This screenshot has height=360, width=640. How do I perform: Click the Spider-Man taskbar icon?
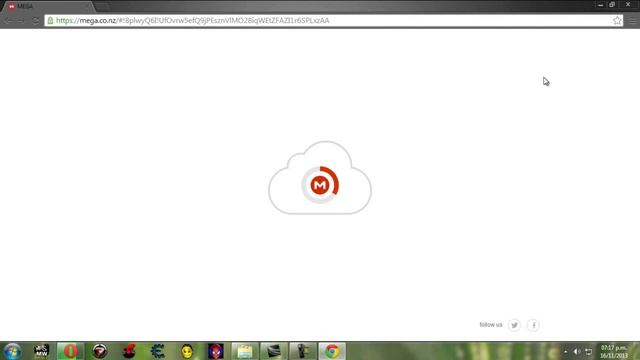pyautogui.click(x=216, y=351)
